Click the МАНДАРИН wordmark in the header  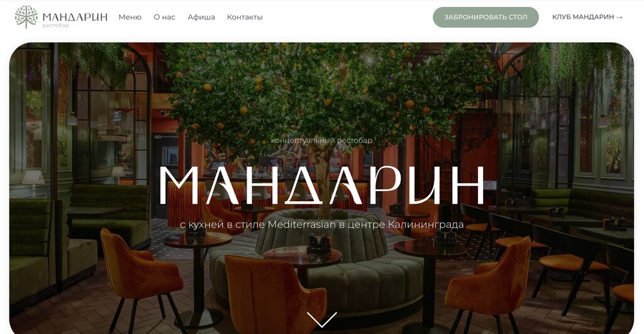[x=75, y=16]
